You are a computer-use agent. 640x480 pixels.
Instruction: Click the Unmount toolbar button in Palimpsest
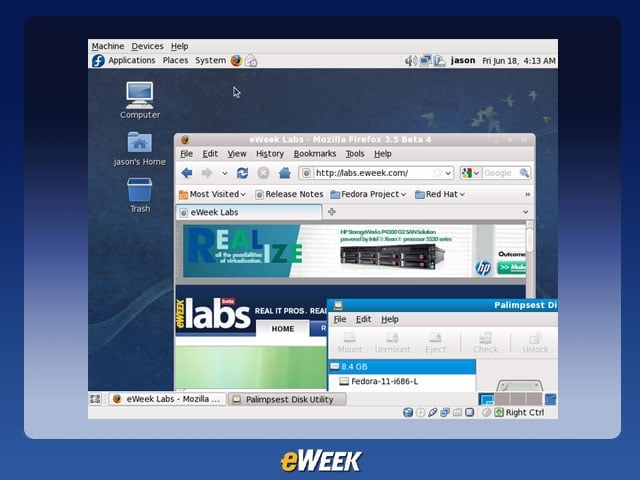pyautogui.click(x=392, y=343)
